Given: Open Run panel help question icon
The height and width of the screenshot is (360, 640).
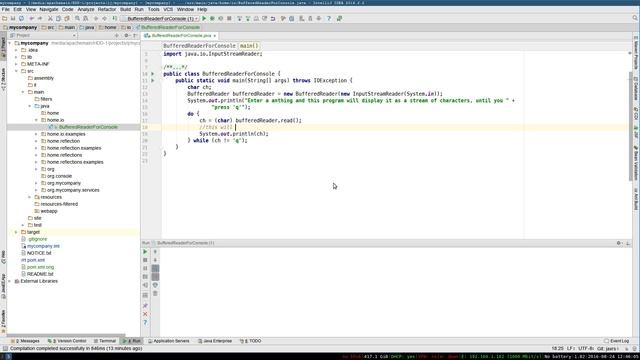Looking at the screenshot, I should coord(145,322).
